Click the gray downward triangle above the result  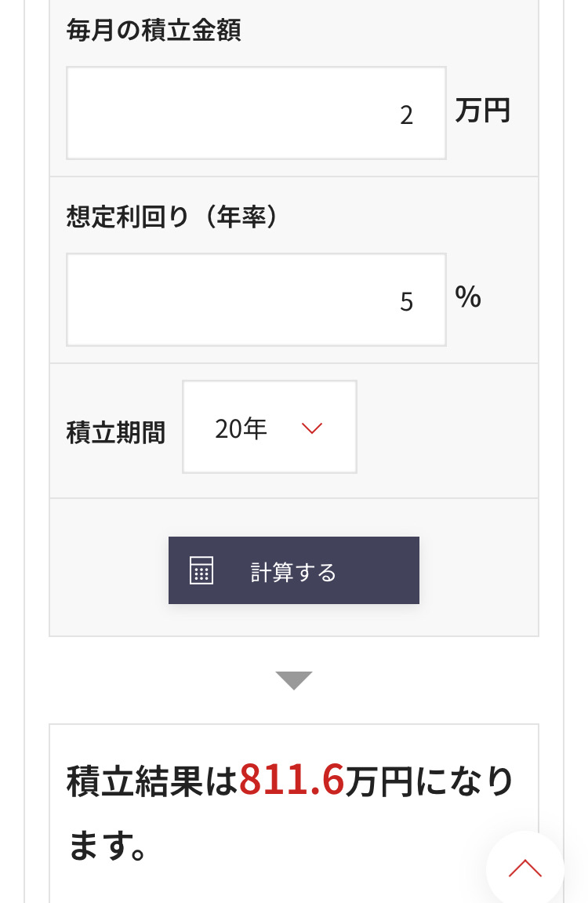[294, 680]
